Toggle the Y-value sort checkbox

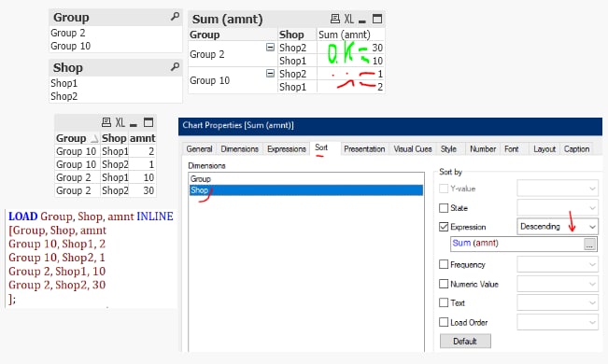[444, 189]
